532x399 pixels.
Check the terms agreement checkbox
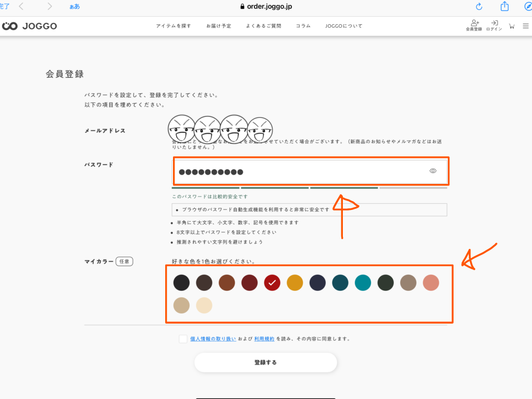(183, 339)
